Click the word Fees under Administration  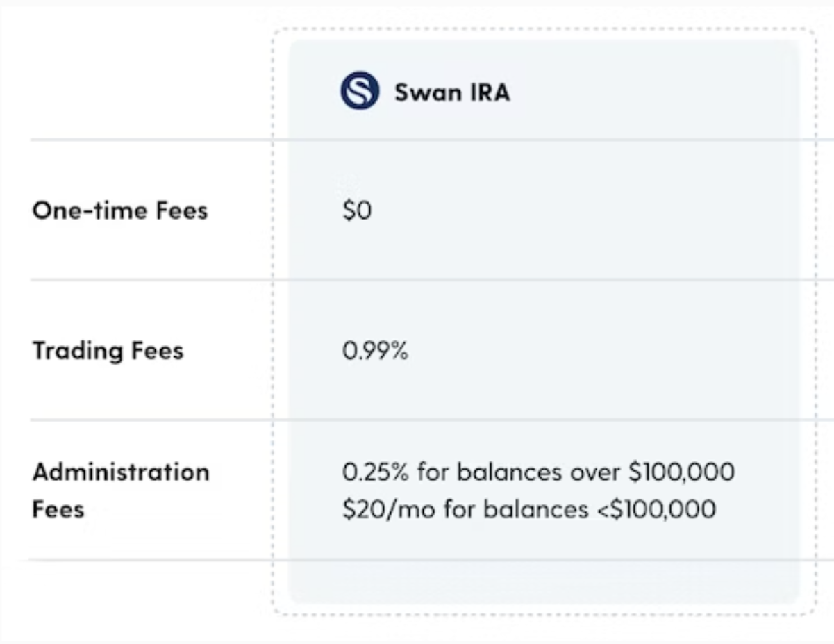click(x=58, y=509)
